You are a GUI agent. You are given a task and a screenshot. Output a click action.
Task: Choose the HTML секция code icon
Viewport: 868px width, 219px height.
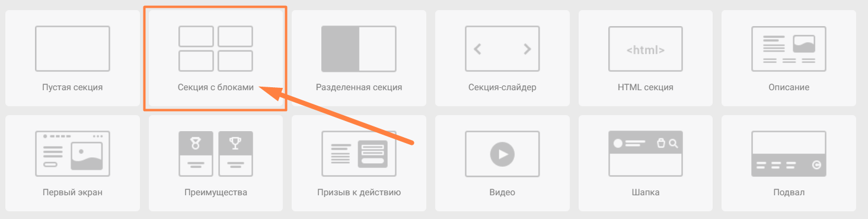[646, 49]
